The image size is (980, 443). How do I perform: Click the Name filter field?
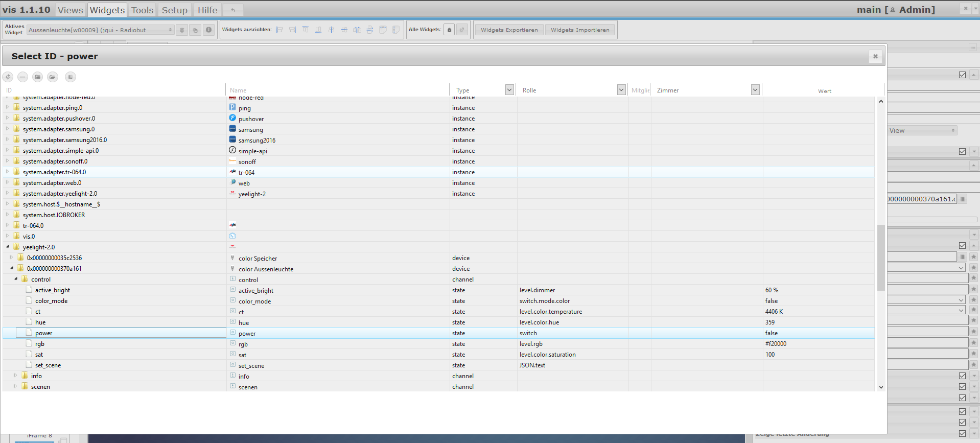[x=337, y=90]
